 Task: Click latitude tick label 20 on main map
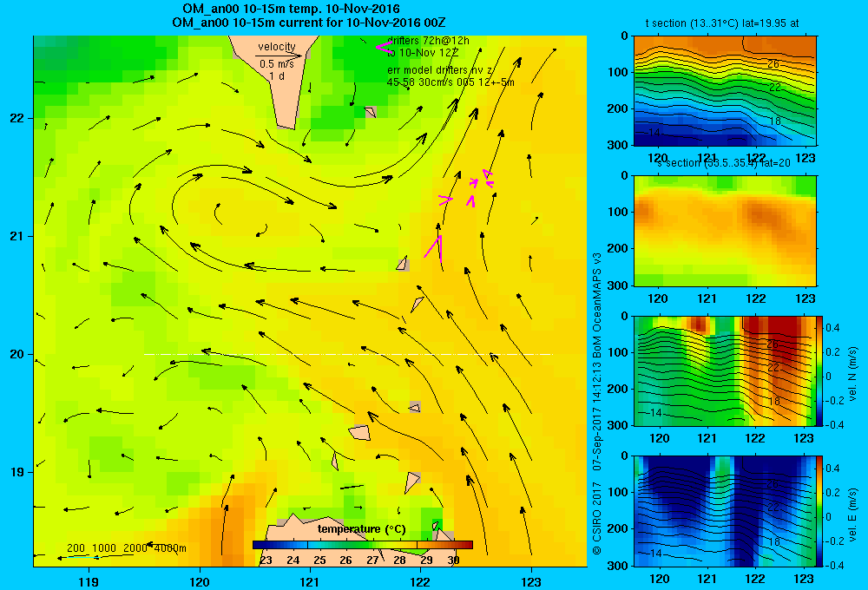[x=16, y=354]
